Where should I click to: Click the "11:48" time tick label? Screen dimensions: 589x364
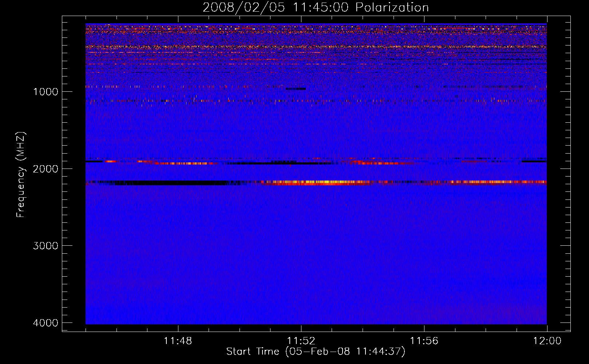pos(178,341)
